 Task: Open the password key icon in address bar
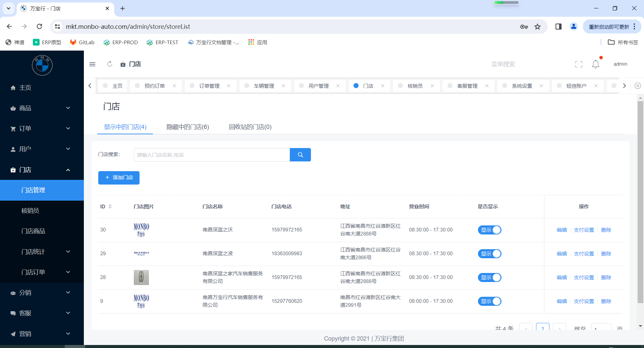[x=524, y=26]
